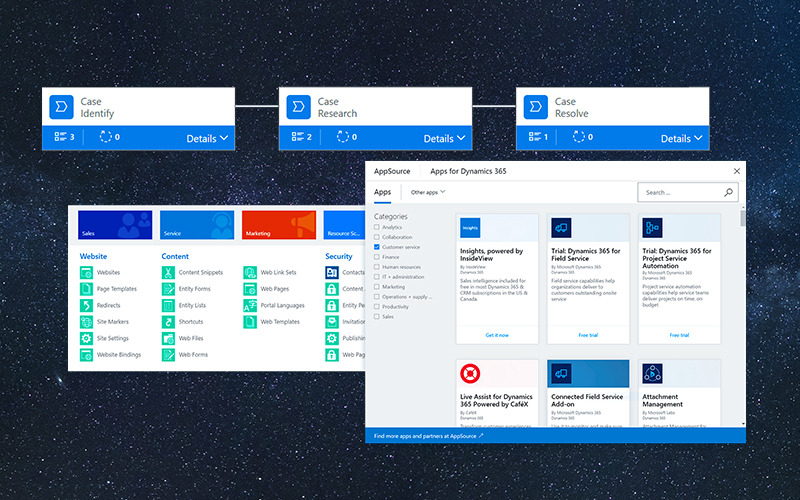
Task: Tick the Human resources category checkbox
Action: [x=377, y=267]
